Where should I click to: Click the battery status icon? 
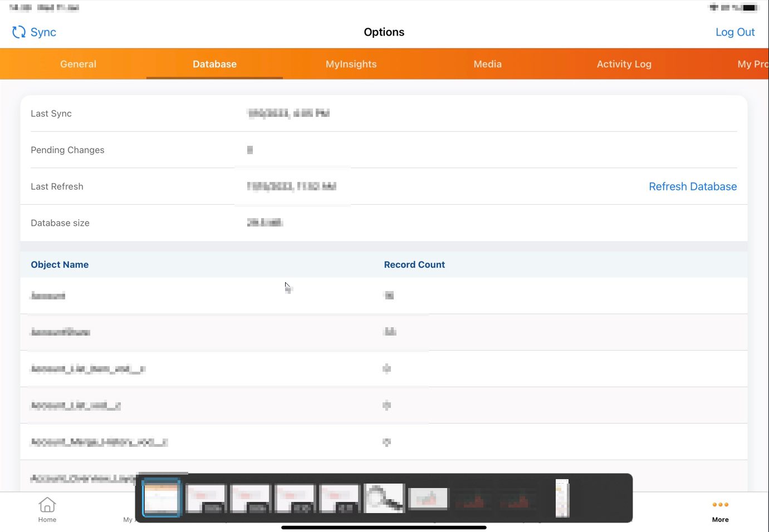(750, 8)
